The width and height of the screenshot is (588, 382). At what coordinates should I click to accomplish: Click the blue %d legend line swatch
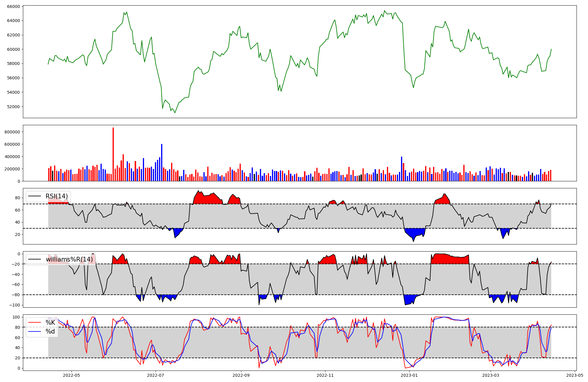coord(35,331)
